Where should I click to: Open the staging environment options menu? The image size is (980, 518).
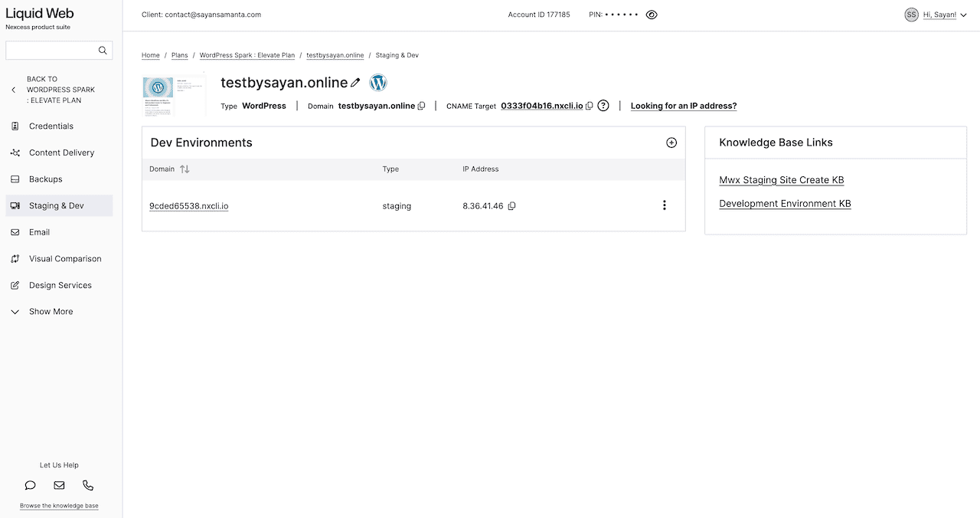(x=664, y=205)
